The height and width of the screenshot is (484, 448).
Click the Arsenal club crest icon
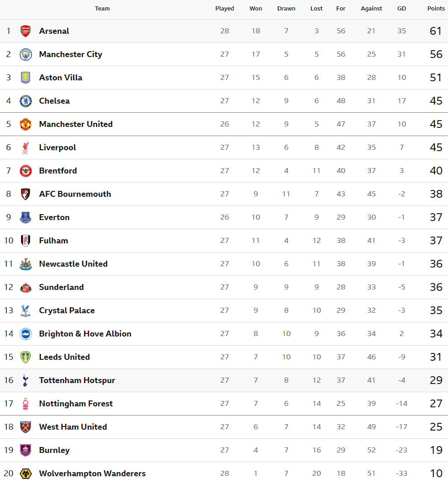[26, 31]
